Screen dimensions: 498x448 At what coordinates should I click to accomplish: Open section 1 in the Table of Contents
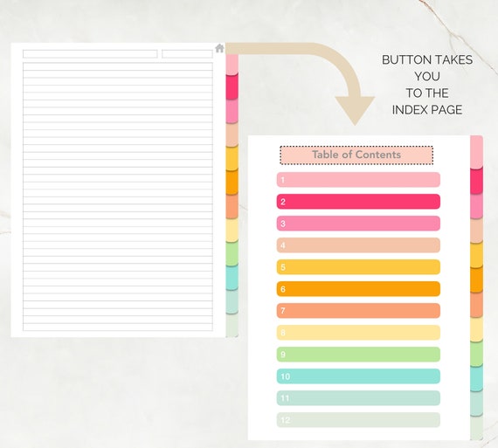(358, 180)
